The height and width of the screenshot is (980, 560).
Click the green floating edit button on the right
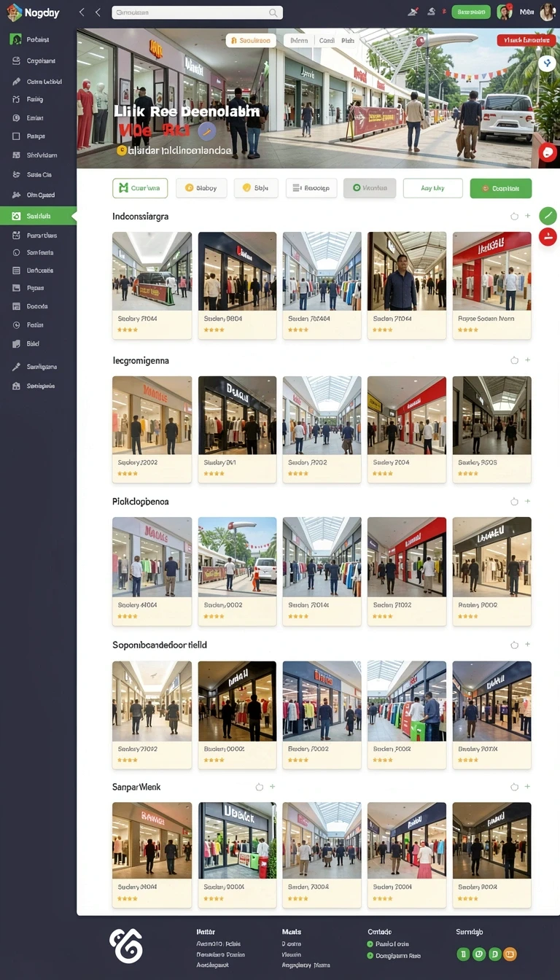(548, 216)
